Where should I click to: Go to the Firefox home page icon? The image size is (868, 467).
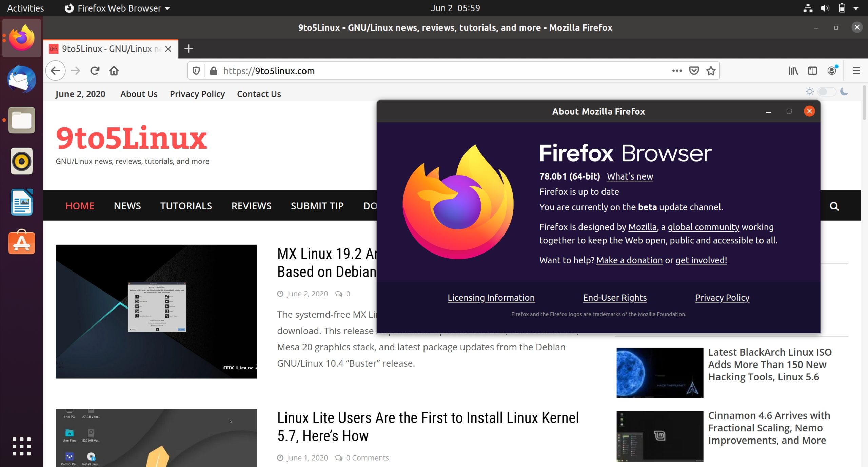(x=114, y=71)
